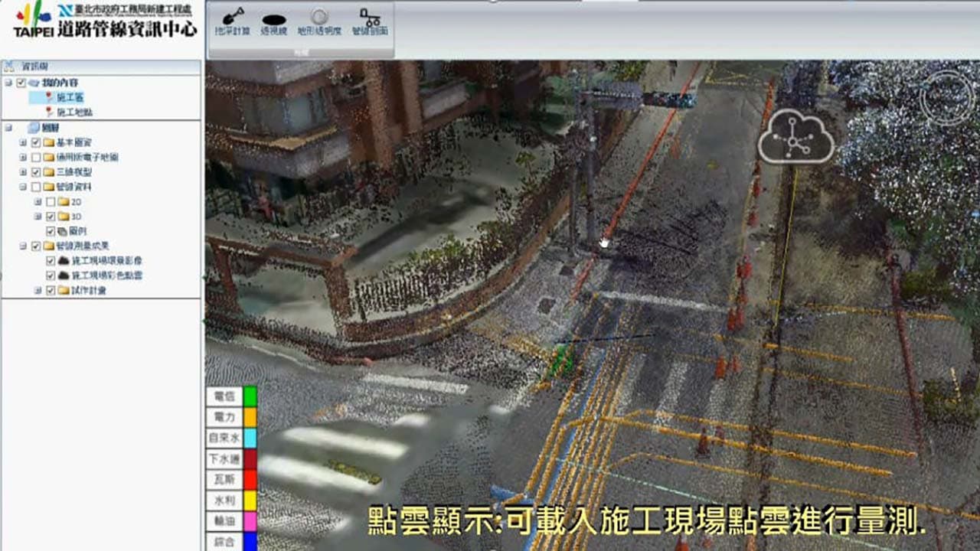Select the highlighted red pin item 施工區

click(x=64, y=97)
